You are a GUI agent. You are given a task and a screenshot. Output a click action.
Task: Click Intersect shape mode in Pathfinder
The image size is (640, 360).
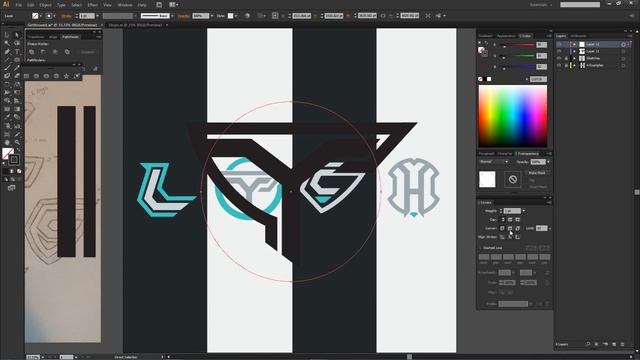55,52
